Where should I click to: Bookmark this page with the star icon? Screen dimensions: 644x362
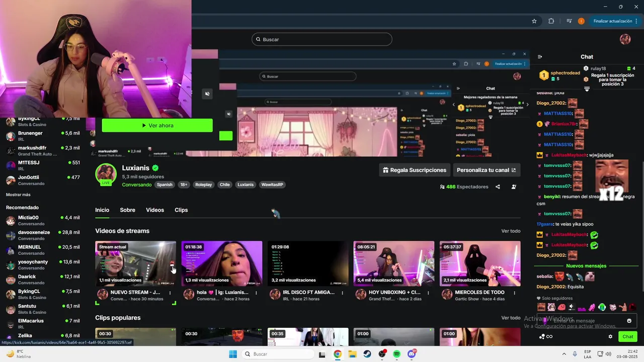pos(534,21)
